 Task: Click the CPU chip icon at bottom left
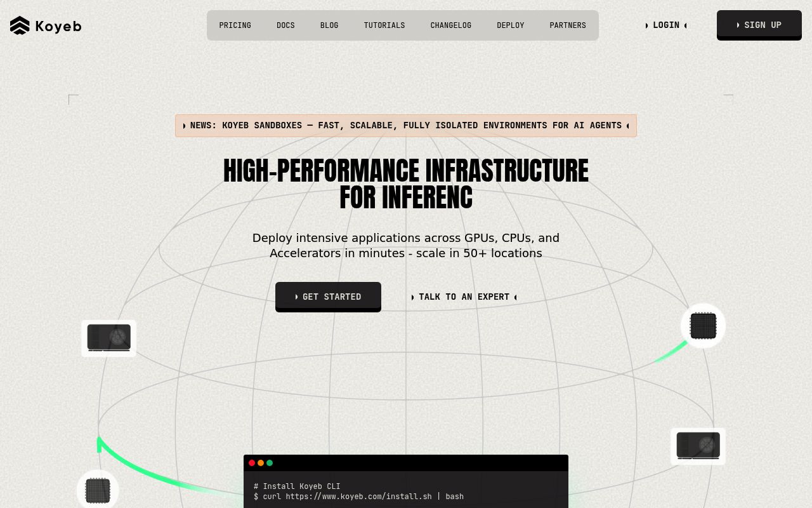(x=98, y=490)
